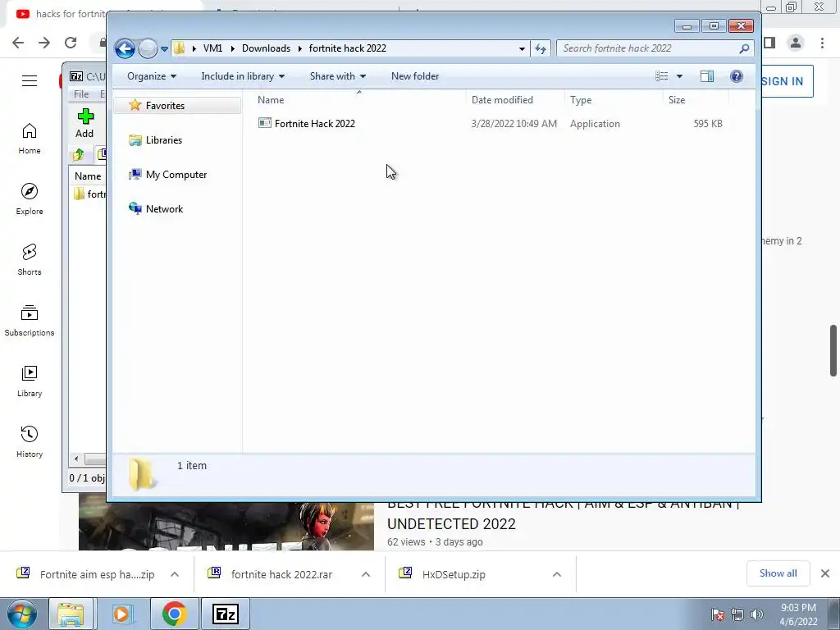Viewport: 840px width, 630px height.
Task: Expand options for HxDSetup.zip download
Action: pyautogui.click(x=557, y=574)
